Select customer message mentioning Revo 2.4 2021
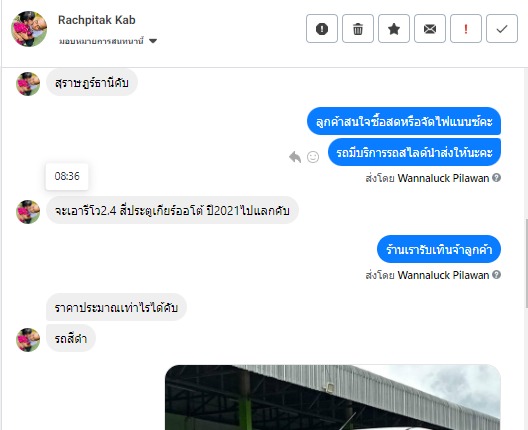The image size is (528, 430). [172, 210]
